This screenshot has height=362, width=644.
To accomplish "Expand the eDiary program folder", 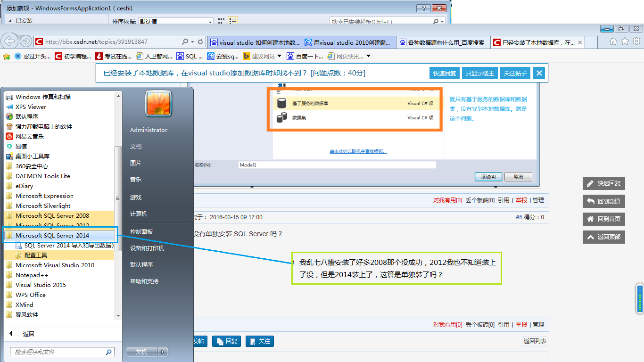I will (19, 186).
